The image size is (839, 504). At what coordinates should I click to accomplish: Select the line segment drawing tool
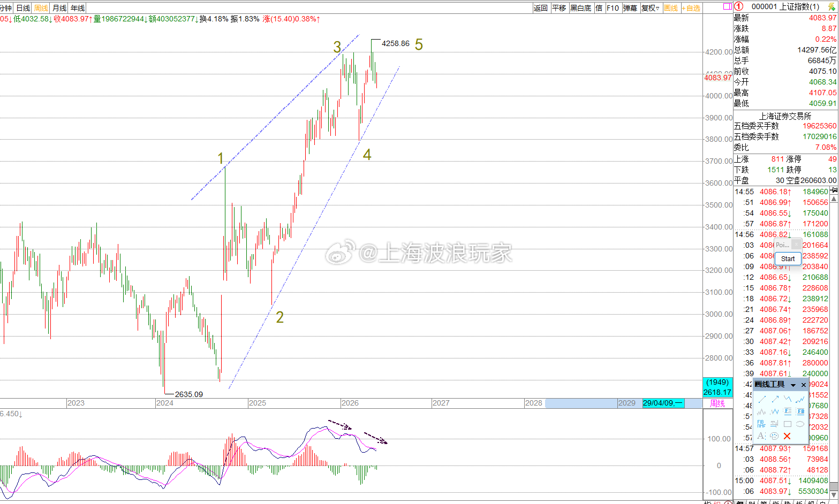click(762, 399)
